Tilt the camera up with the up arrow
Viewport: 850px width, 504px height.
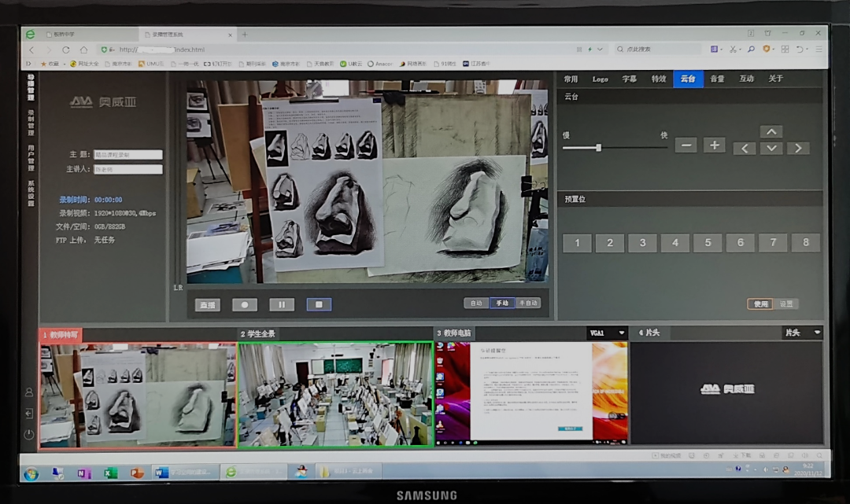point(771,131)
